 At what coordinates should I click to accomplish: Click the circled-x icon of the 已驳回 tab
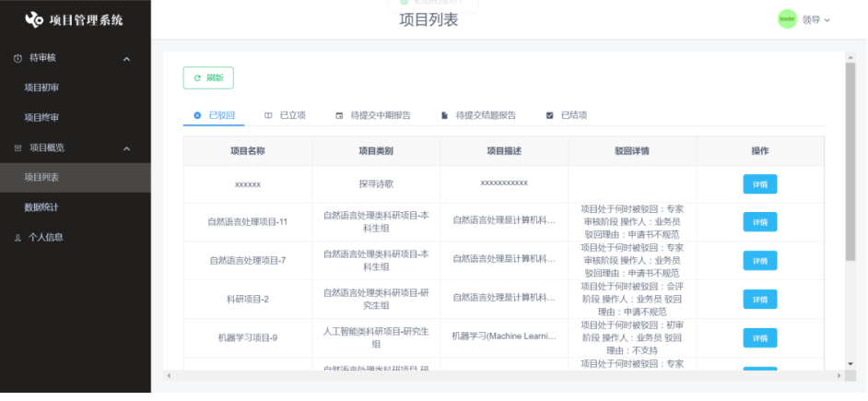[x=197, y=115]
